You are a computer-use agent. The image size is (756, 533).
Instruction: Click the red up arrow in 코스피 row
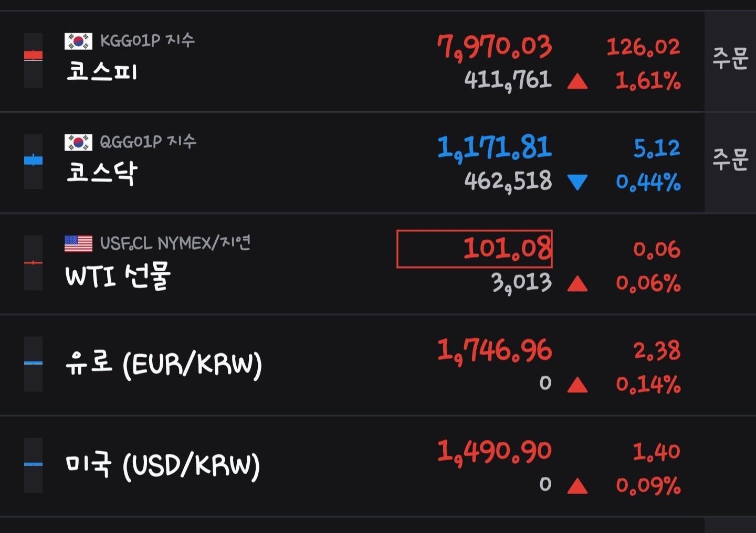(x=577, y=81)
